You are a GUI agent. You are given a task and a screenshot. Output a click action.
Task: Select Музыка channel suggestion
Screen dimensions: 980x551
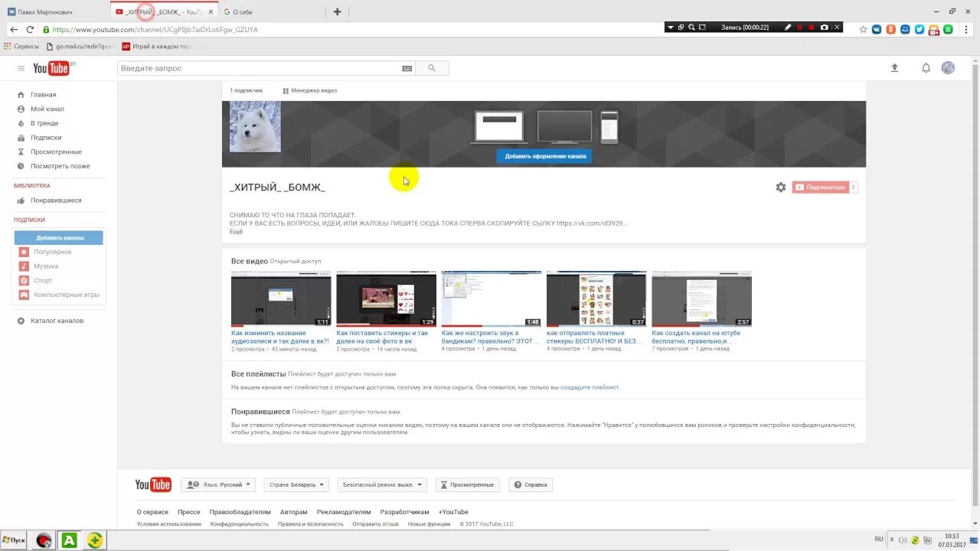click(x=45, y=266)
